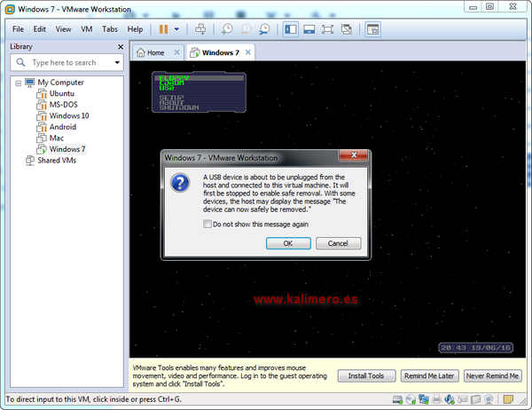Open the snapshot manager toolbar icon
Viewport: 532px width, 410px height.
click(x=263, y=29)
